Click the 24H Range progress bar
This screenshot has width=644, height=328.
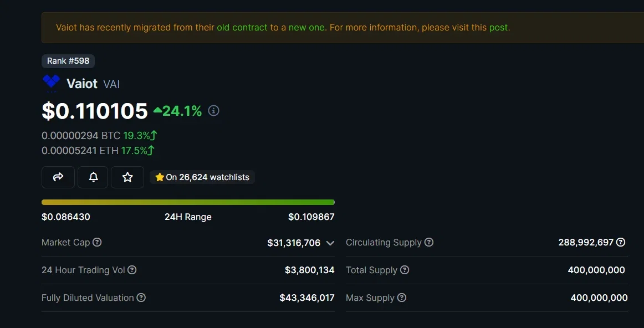pyautogui.click(x=188, y=202)
